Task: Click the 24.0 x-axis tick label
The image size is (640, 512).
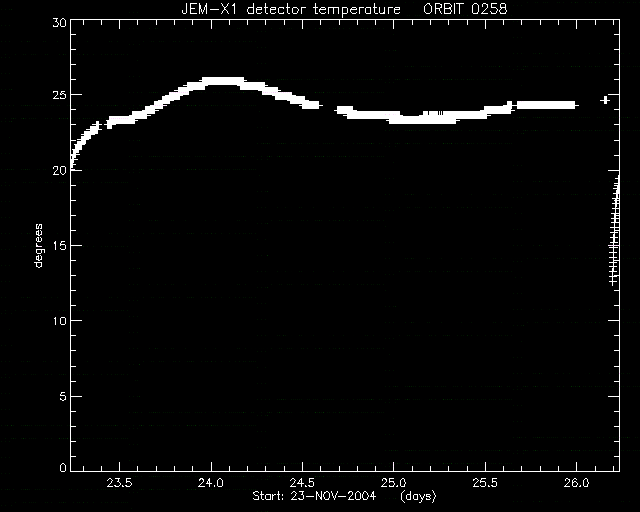Action: coord(211,483)
